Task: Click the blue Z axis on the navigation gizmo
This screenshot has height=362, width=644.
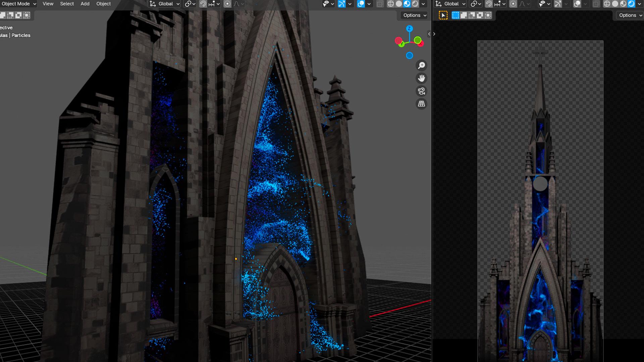Action: [409, 28]
